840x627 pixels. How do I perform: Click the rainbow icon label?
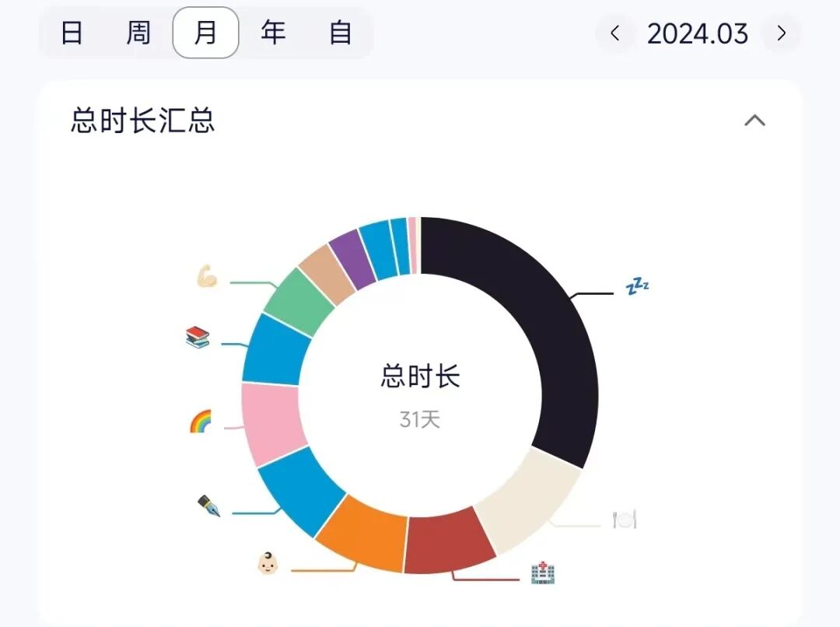(201, 421)
